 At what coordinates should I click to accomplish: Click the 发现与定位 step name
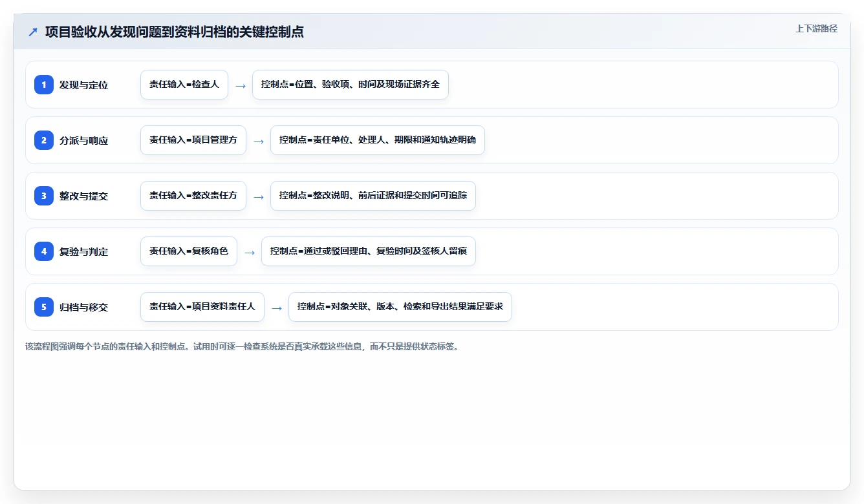point(84,85)
